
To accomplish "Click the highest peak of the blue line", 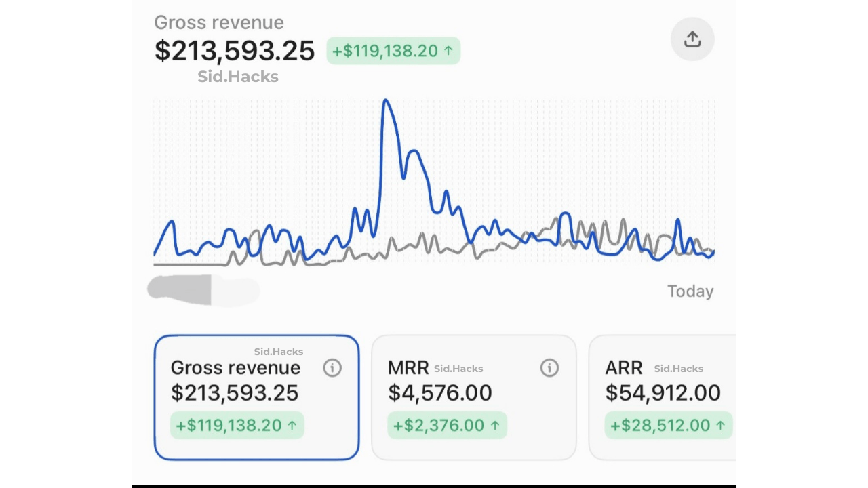I will (x=386, y=101).
